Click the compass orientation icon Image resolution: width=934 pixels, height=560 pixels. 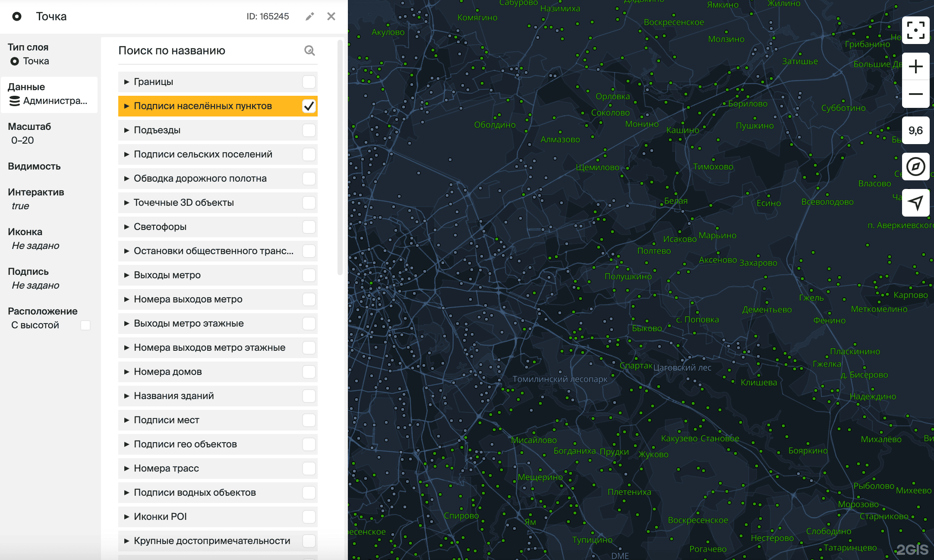(x=915, y=167)
